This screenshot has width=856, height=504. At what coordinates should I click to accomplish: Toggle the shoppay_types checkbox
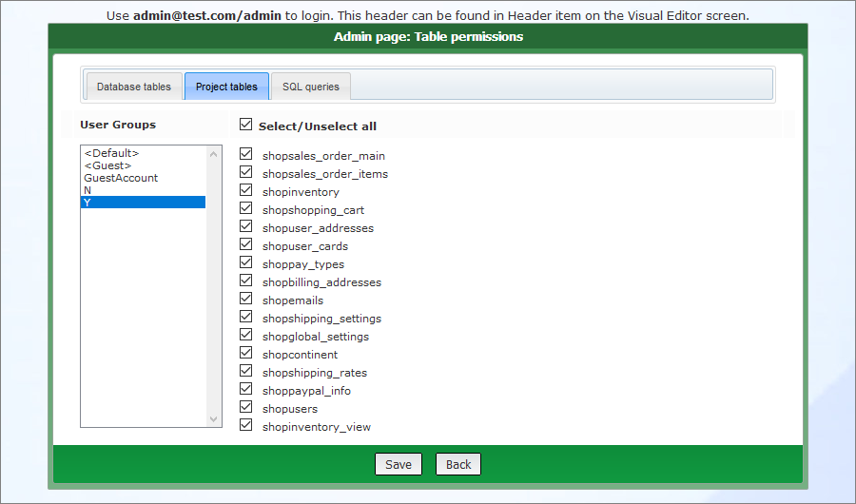click(245, 262)
